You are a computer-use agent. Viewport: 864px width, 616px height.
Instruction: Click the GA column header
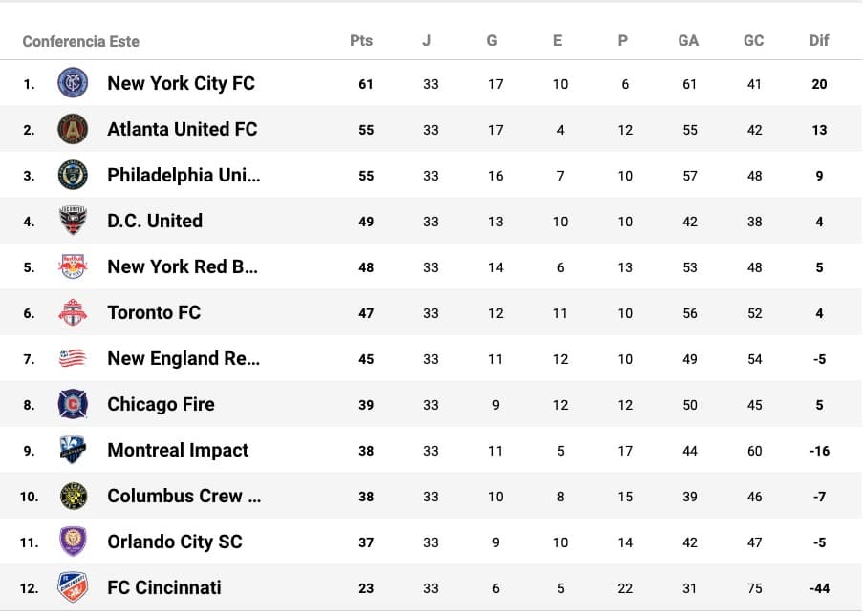[x=688, y=41]
